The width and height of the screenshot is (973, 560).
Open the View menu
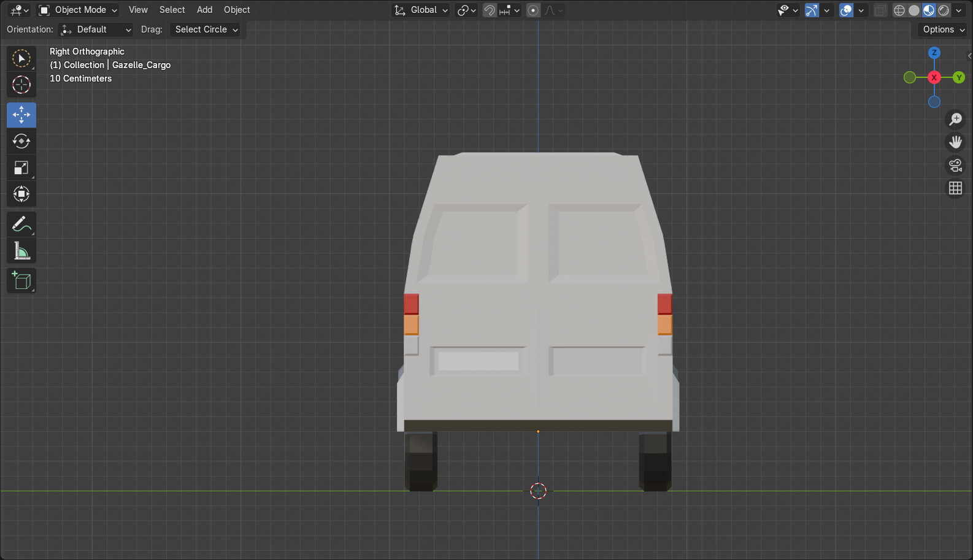tap(138, 10)
